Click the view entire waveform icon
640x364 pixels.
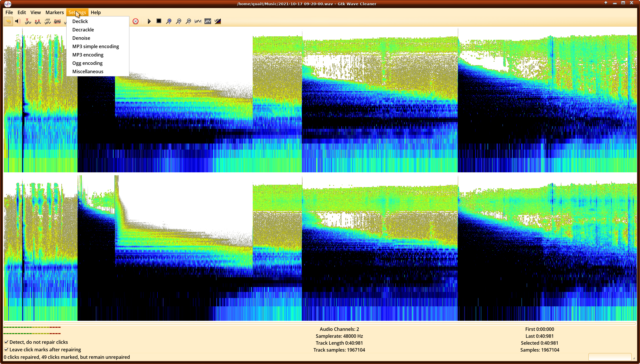pyautogui.click(x=198, y=21)
